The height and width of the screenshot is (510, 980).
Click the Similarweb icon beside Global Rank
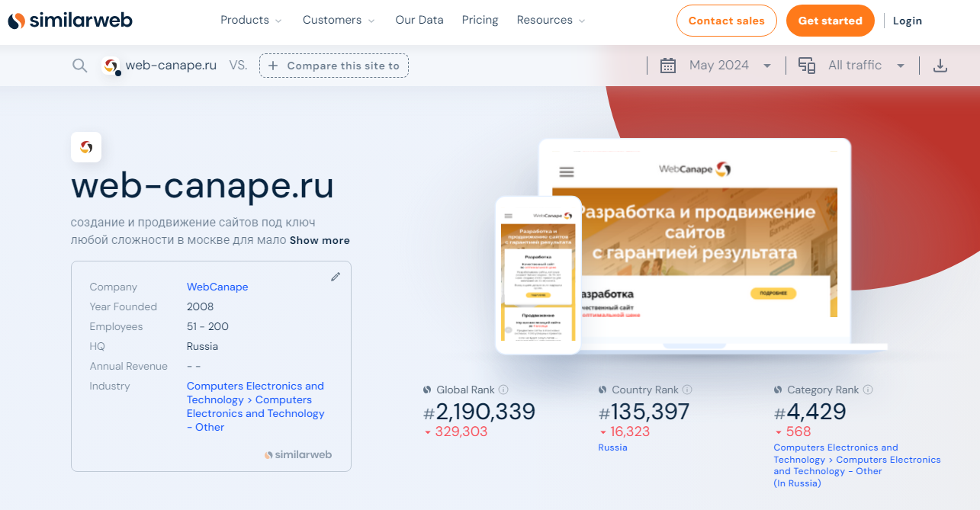point(428,390)
